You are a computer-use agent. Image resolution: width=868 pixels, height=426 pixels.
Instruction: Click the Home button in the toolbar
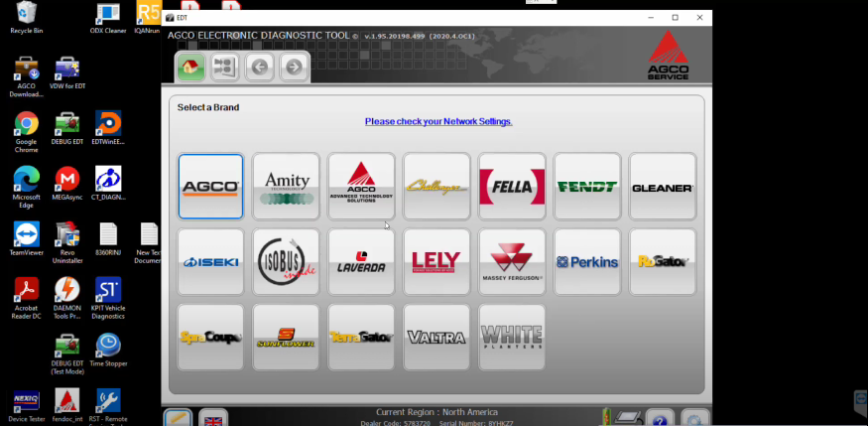pos(191,68)
